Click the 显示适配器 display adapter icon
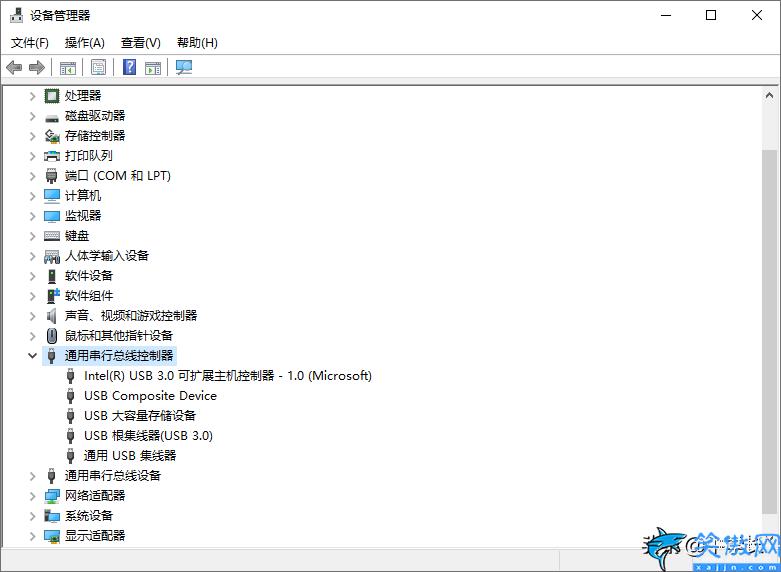781x572 pixels. pos(52,536)
